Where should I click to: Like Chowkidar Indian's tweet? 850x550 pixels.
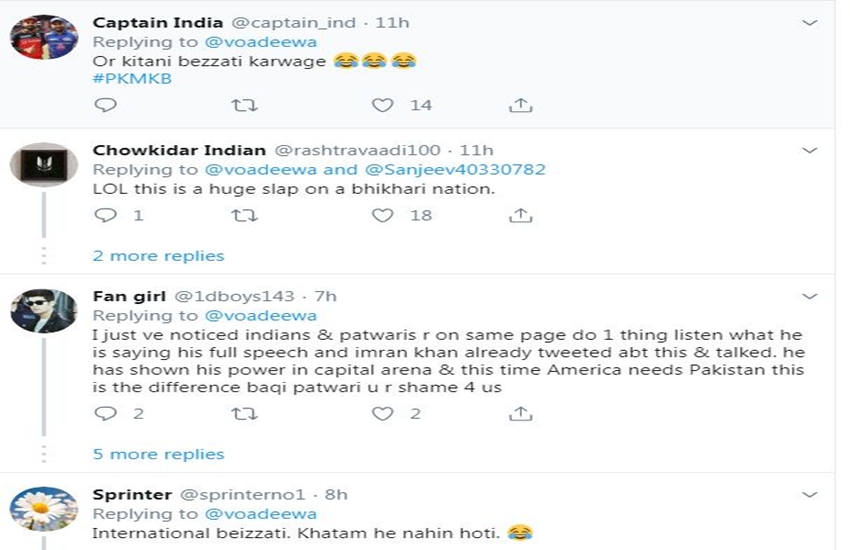point(383,215)
